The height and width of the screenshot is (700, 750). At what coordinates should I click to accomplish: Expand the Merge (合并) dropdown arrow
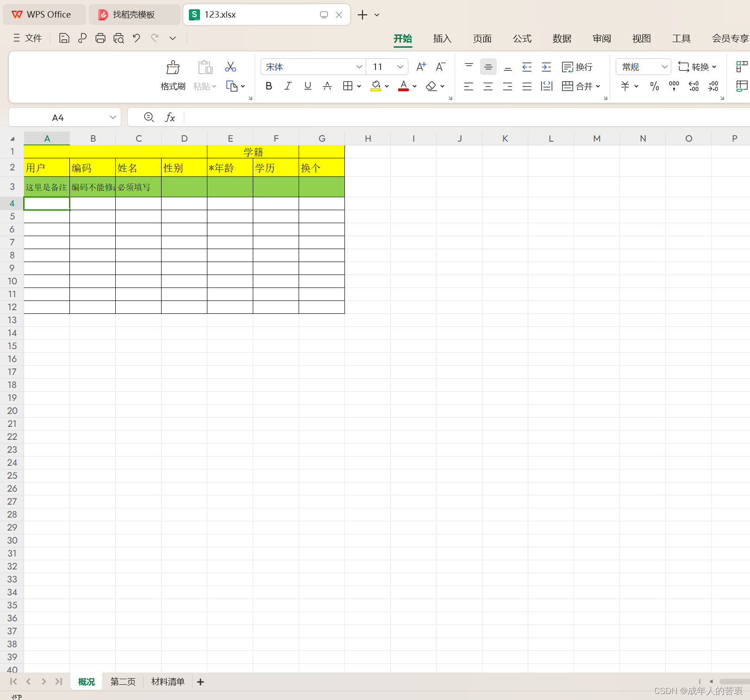(x=598, y=86)
